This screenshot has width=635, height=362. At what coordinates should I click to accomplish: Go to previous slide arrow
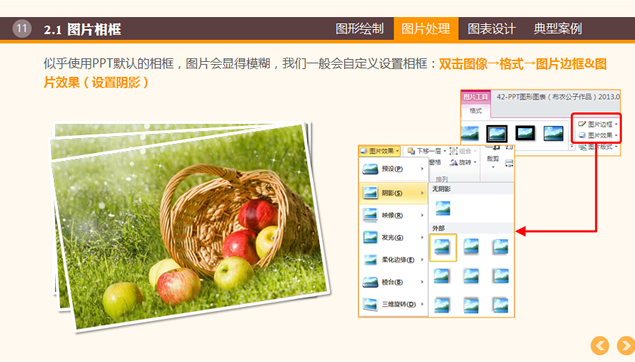coord(600,345)
